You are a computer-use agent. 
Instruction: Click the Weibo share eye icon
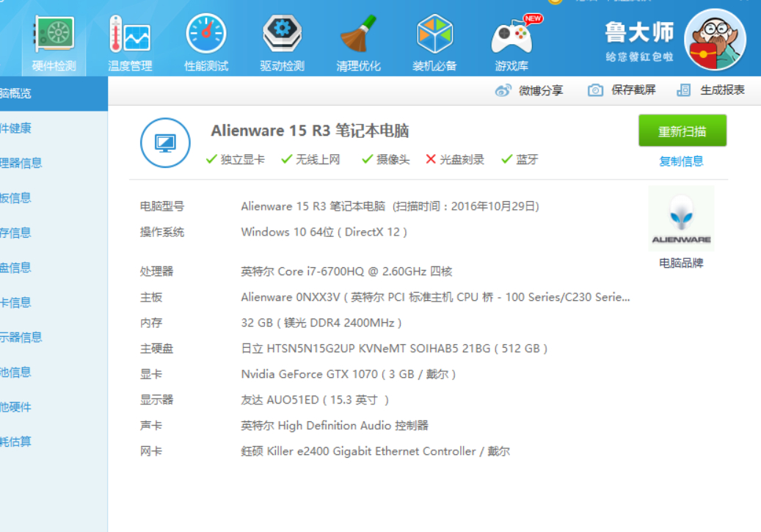(x=503, y=90)
